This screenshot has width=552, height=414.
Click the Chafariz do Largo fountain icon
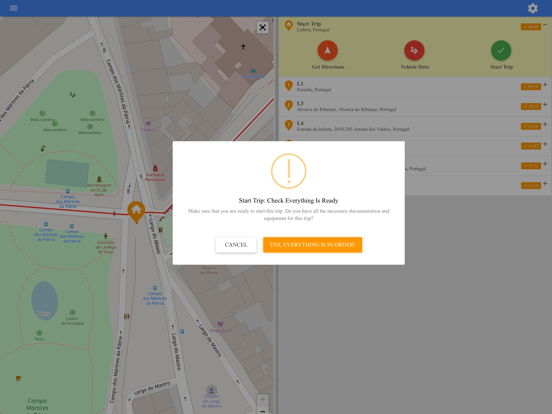(x=211, y=390)
